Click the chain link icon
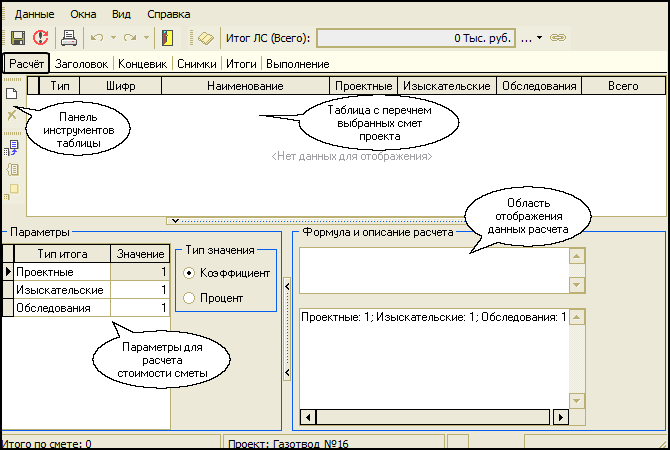This screenshot has width=670, height=450. click(558, 38)
